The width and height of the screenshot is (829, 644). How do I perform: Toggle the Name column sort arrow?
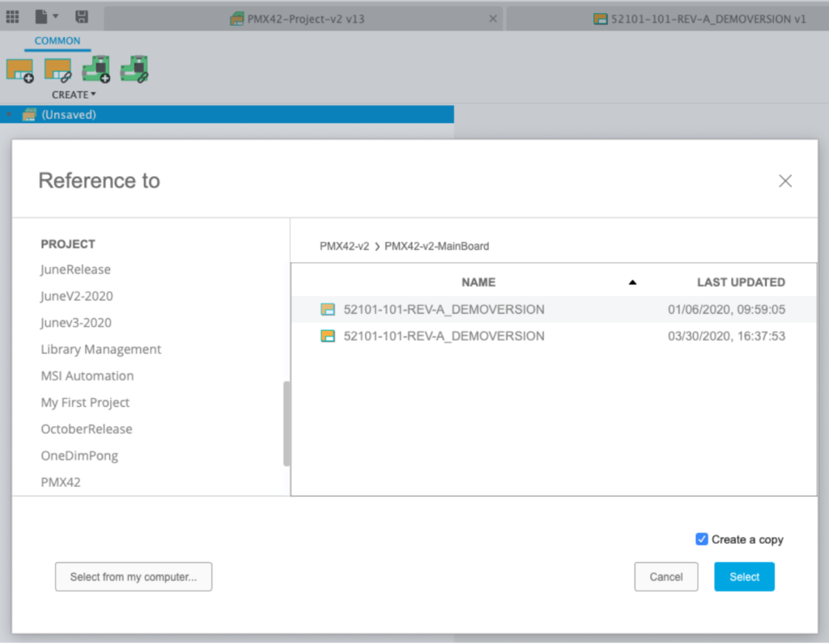click(x=632, y=282)
